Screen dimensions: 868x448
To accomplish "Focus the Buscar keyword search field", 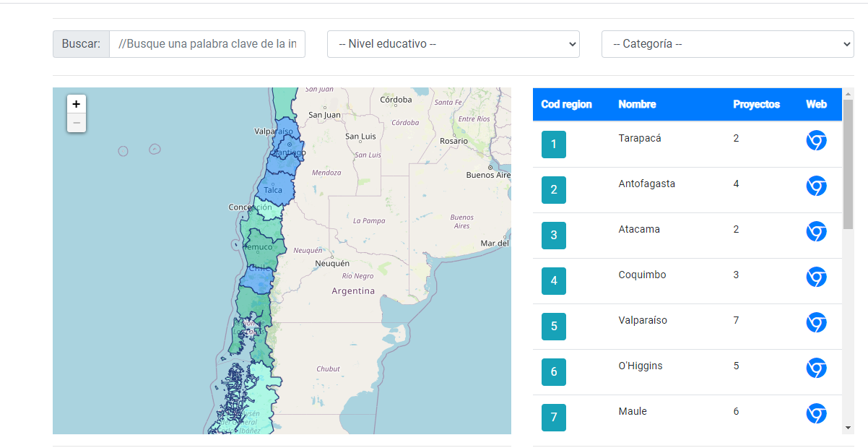I will click(x=207, y=44).
